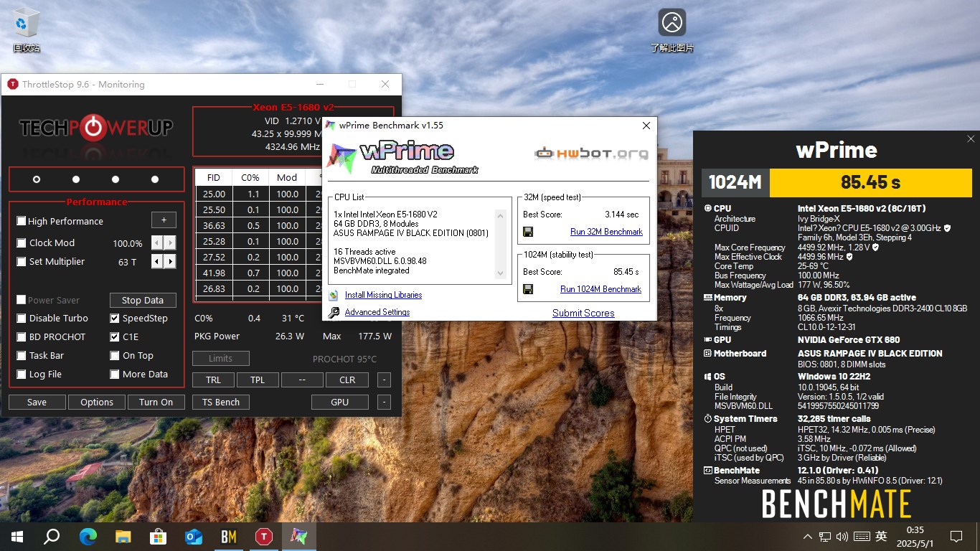
Task: Toggle the BD PROCHOT checkbox
Action: [22, 337]
